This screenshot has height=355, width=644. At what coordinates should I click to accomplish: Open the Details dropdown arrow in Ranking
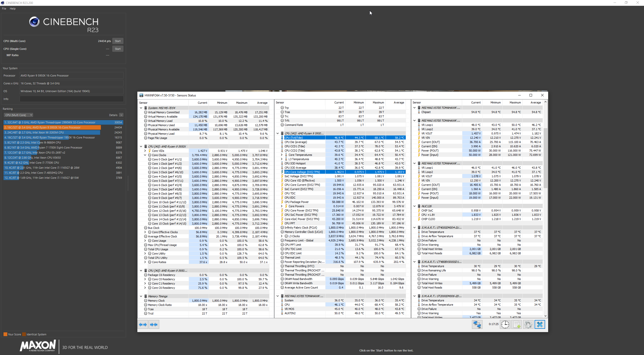pyautogui.click(x=121, y=115)
